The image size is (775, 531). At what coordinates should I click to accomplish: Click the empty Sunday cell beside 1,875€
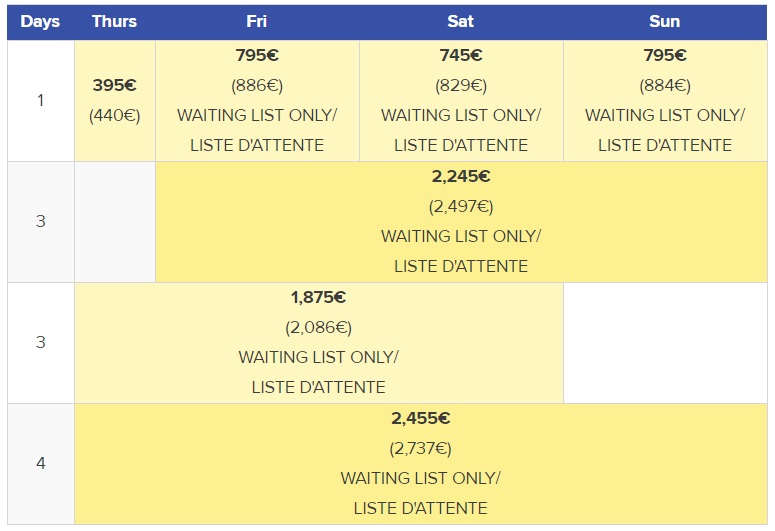pos(664,343)
